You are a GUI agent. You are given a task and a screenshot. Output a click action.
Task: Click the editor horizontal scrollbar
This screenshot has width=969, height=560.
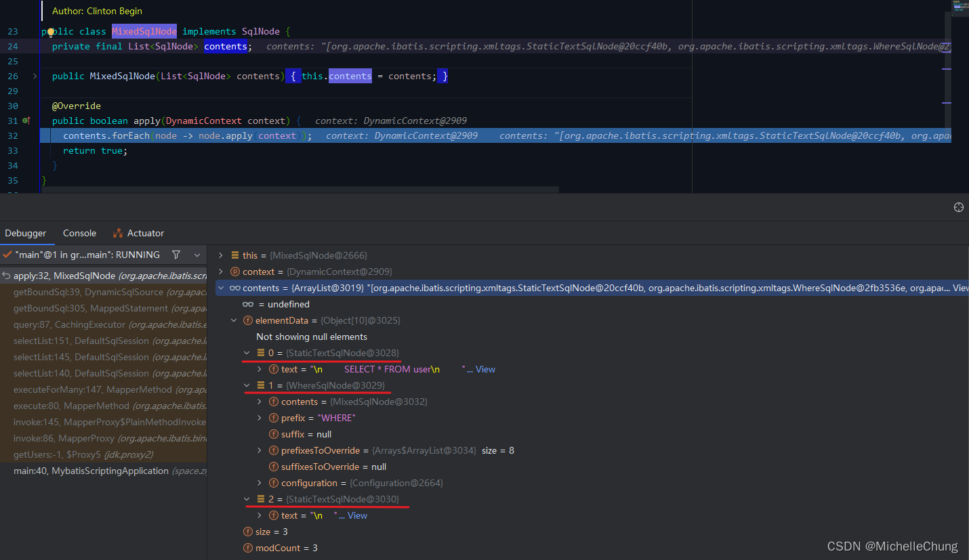coord(300,190)
